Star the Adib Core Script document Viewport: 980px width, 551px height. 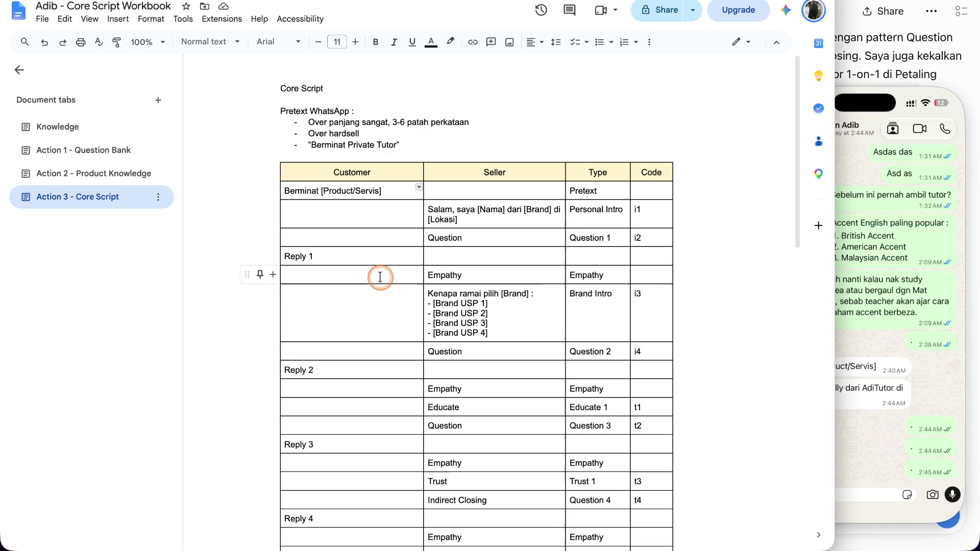point(186,6)
